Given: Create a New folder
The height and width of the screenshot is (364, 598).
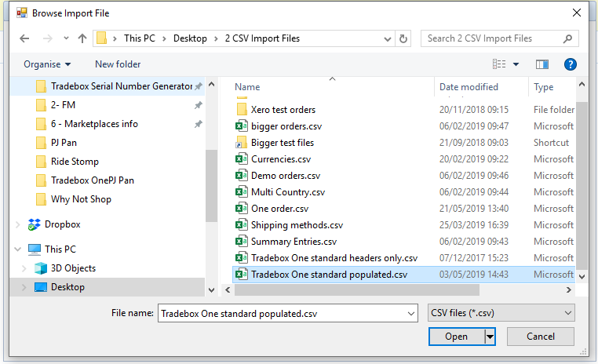Looking at the screenshot, I should point(118,64).
